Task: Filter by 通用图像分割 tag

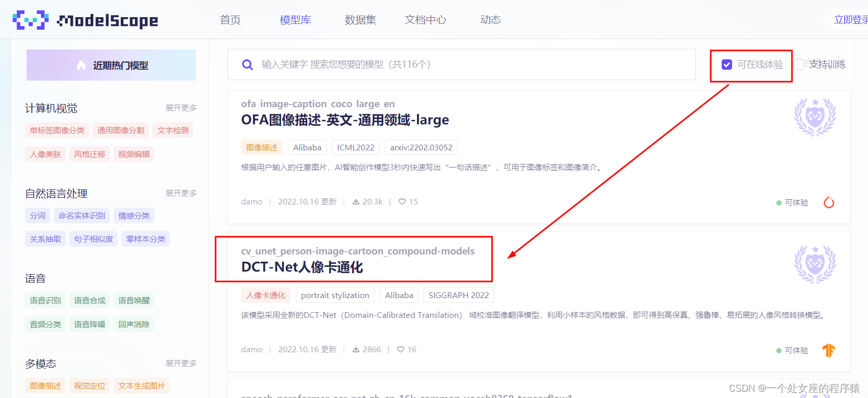Action: click(x=121, y=130)
